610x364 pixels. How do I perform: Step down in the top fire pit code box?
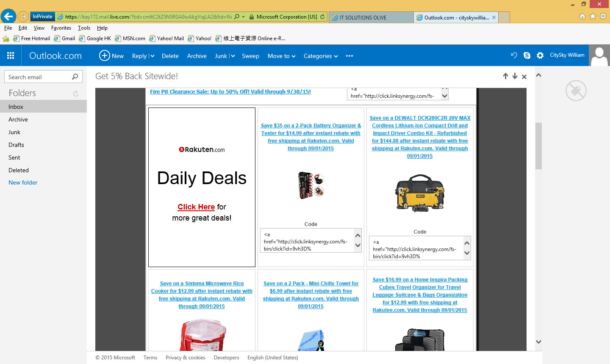[x=444, y=96]
